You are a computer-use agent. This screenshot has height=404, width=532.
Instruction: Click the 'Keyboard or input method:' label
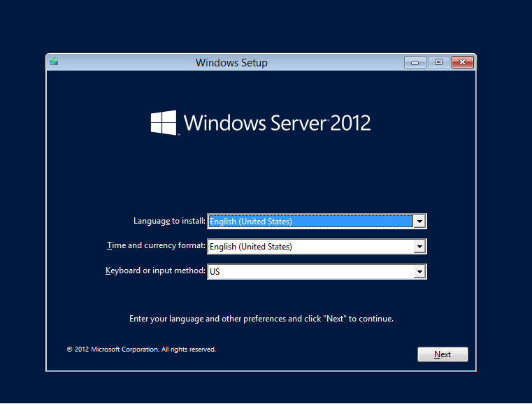(155, 270)
